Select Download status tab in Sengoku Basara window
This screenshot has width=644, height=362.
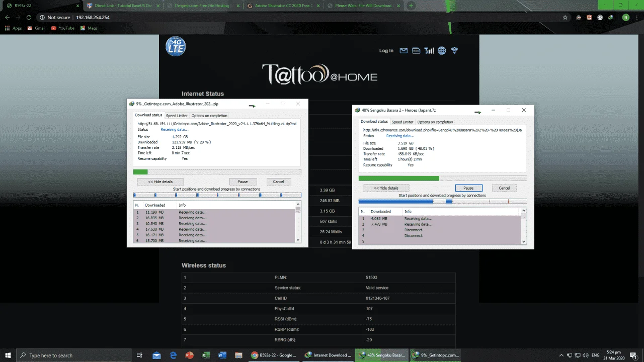374,121
